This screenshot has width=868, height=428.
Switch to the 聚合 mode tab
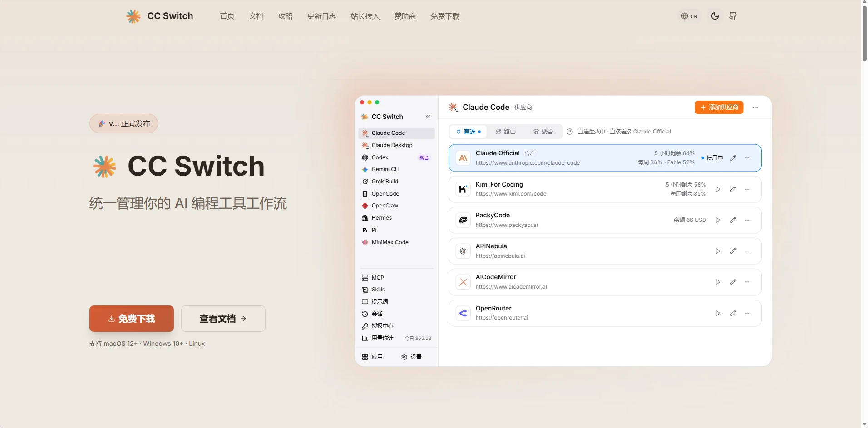543,132
